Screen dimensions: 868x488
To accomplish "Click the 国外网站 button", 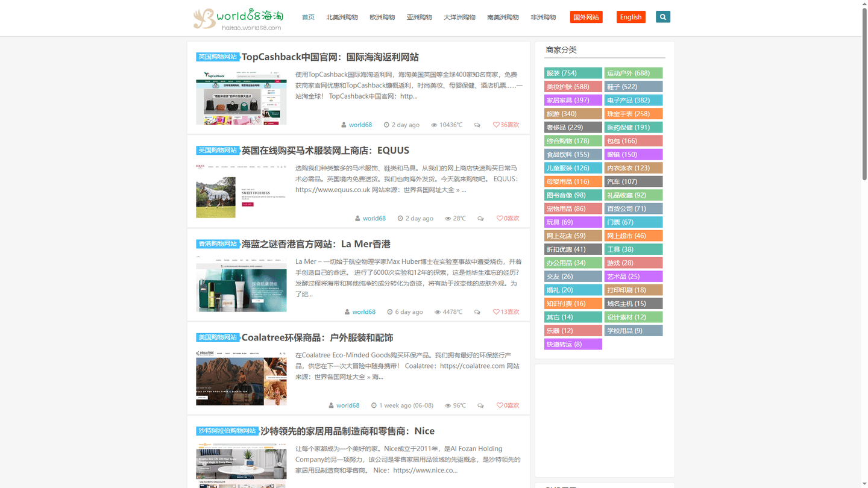I will tap(586, 17).
